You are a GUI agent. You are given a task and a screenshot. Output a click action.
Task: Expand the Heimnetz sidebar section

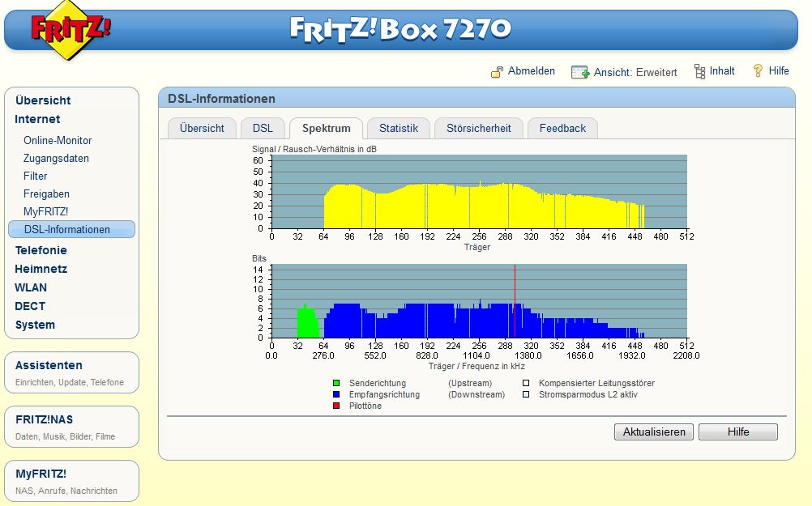pyautogui.click(x=41, y=269)
